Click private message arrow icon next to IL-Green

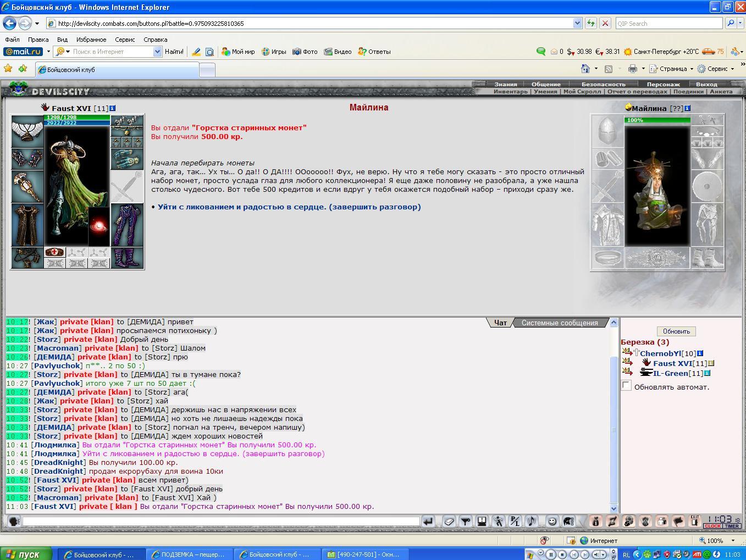click(x=627, y=372)
